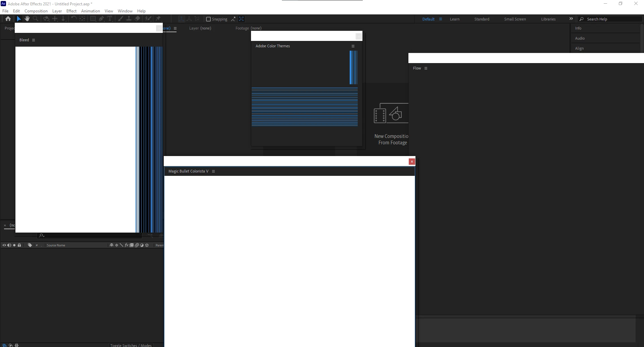Open the Layer menu
The width and height of the screenshot is (644, 347).
point(57,11)
